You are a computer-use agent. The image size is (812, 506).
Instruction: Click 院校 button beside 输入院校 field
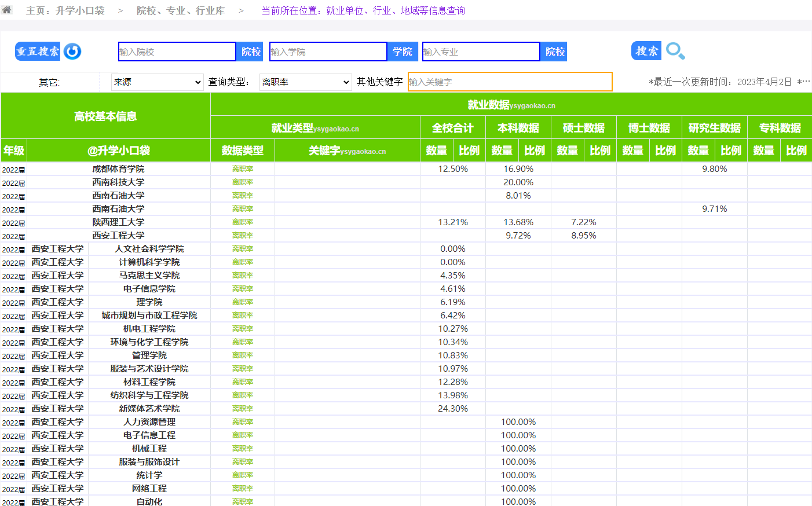point(250,52)
